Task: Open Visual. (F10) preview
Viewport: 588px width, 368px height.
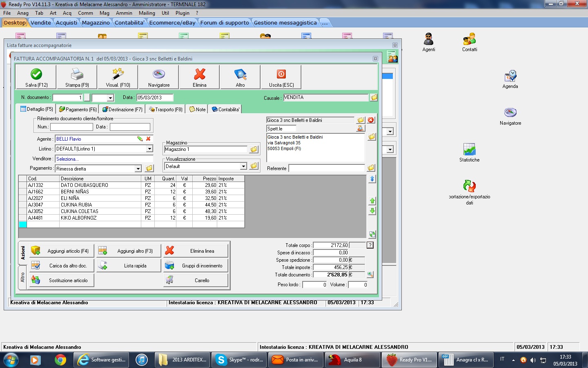Action: 118,77
